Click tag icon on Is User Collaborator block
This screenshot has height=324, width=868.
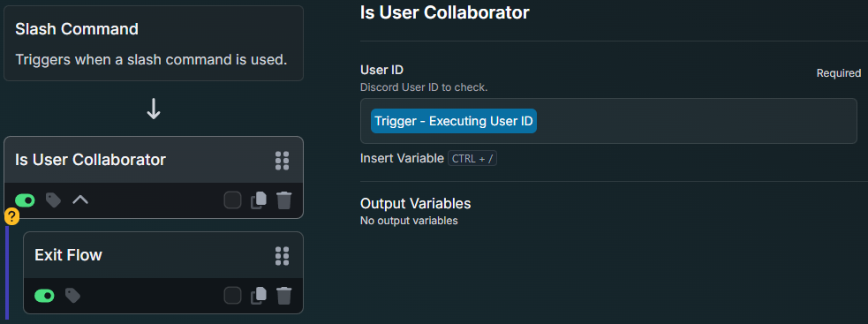[53, 200]
